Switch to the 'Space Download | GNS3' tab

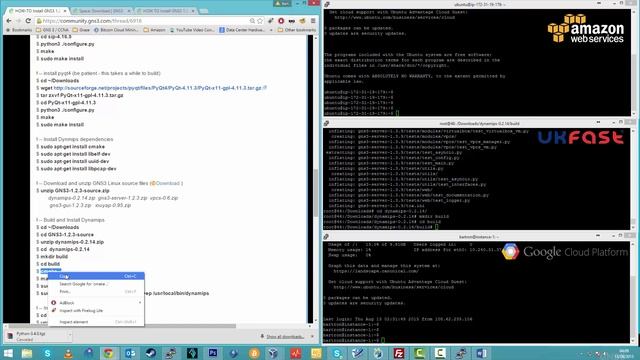click(x=102, y=10)
